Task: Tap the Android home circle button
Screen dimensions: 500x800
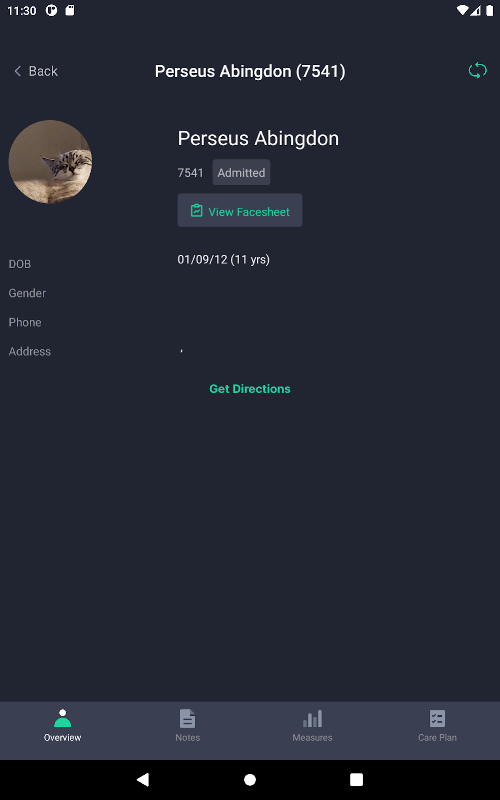Action: 250,780
